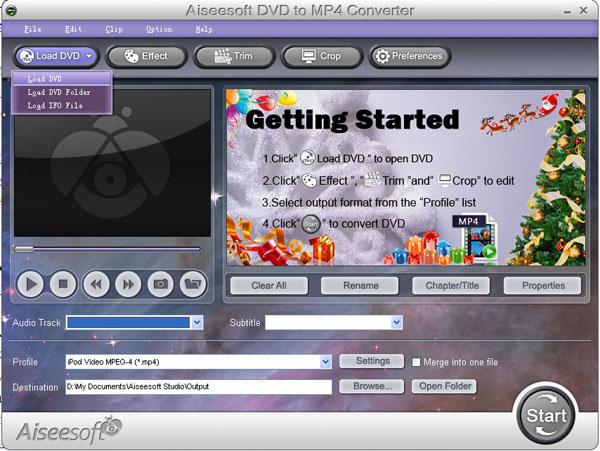Take a snapshot with camera icon

tap(161, 284)
